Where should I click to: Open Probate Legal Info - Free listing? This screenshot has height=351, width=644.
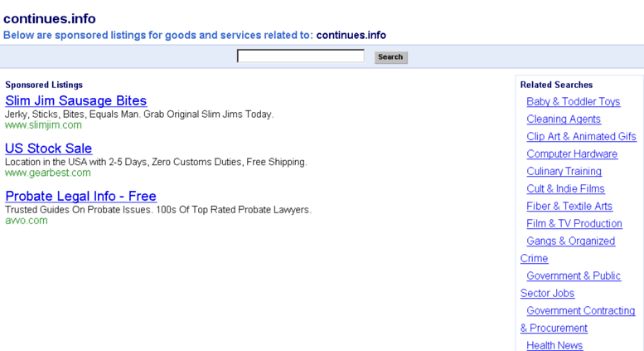tap(80, 197)
